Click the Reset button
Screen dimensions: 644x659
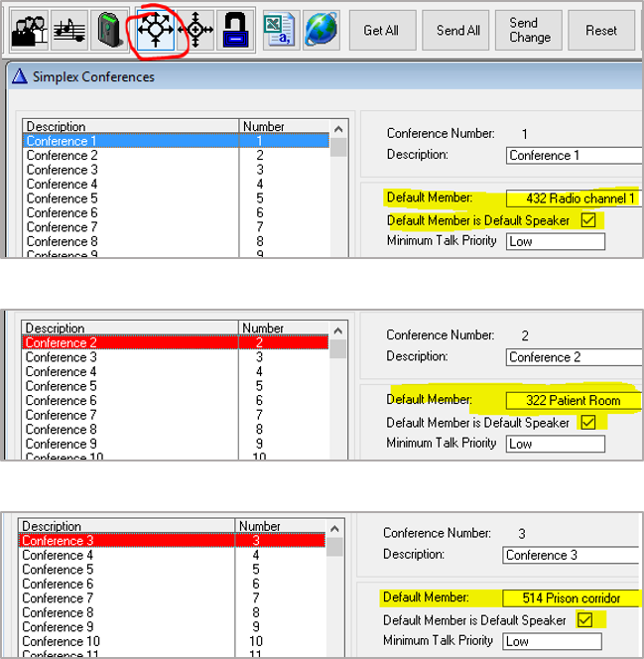601,30
